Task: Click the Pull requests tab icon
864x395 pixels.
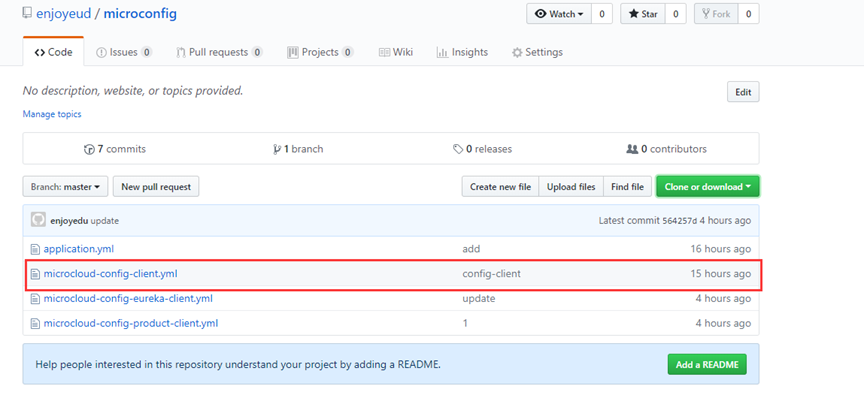Action: point(181,53)
